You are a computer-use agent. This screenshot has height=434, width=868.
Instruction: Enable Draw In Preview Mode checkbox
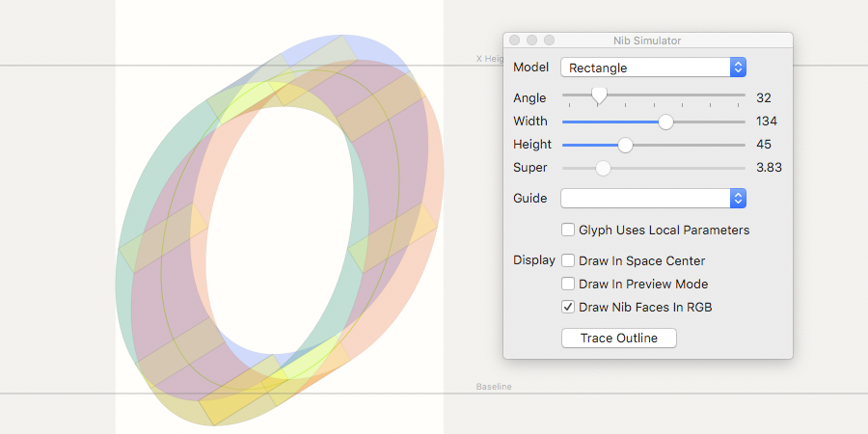tap(568, 284)
